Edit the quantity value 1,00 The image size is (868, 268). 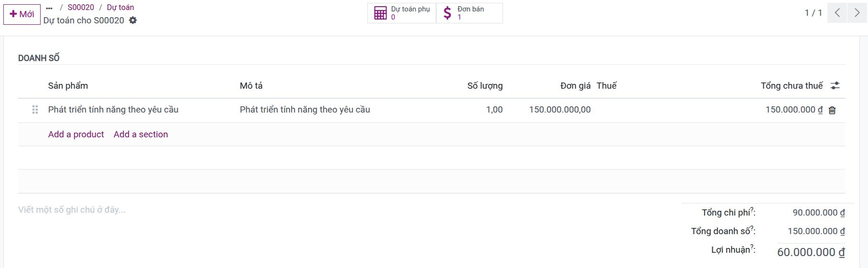point(494,110)
